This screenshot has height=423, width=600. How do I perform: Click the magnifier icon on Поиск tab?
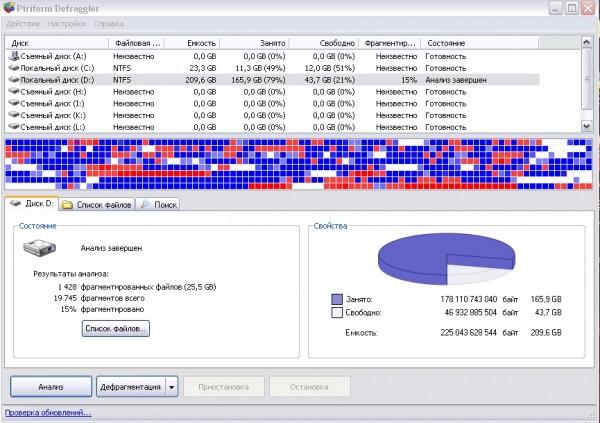(x=145, y=204)
